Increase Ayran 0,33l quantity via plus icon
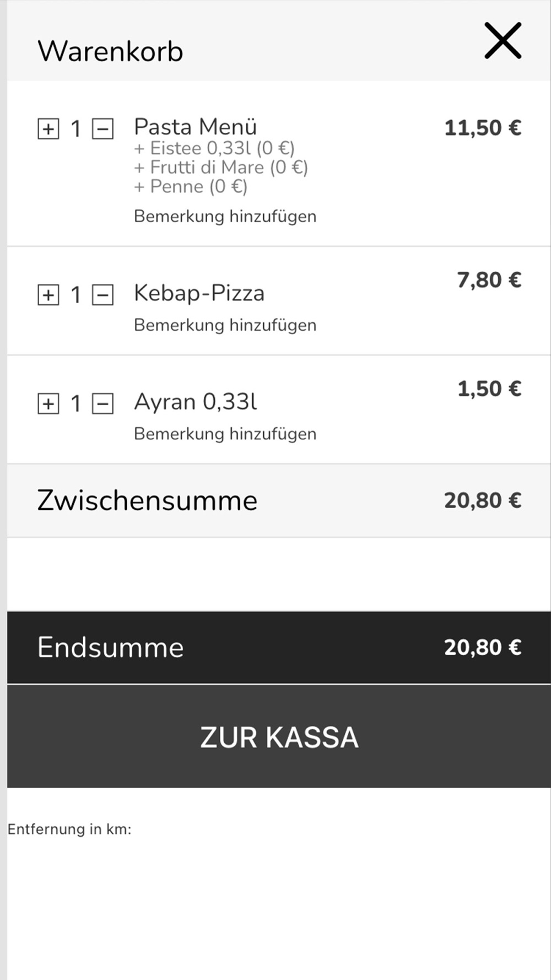Screen dimensions: 551x980 tap(48, 404)
